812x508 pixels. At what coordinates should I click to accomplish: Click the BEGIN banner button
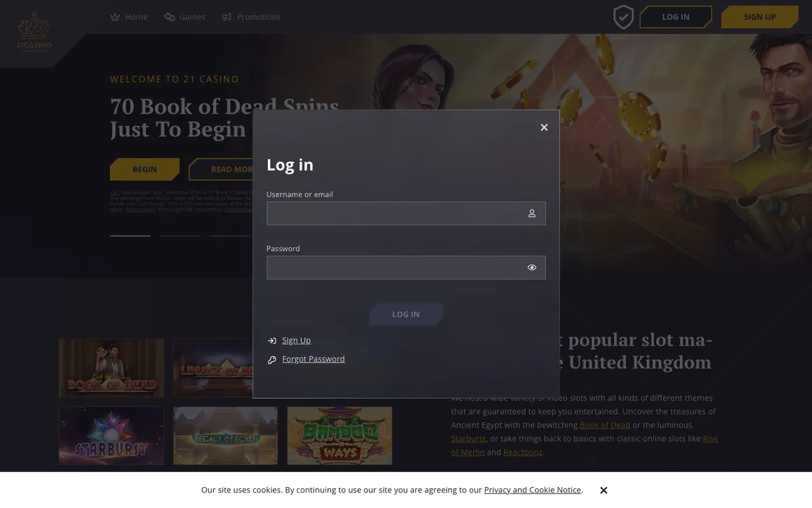[145, 169]
